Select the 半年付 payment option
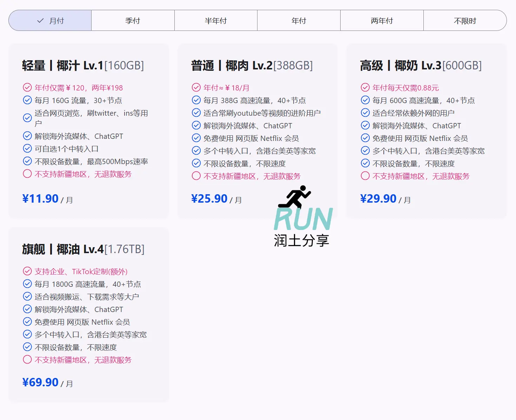 [215, 20]
